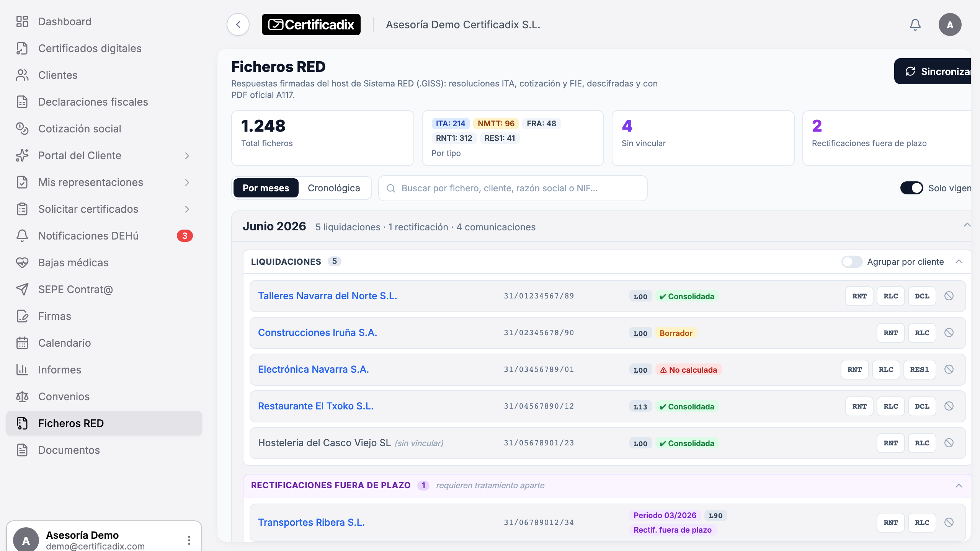Enable Agrupar por cliente toggle
Viewport: 980px width, 551px height.
click(x=852, y=262)
